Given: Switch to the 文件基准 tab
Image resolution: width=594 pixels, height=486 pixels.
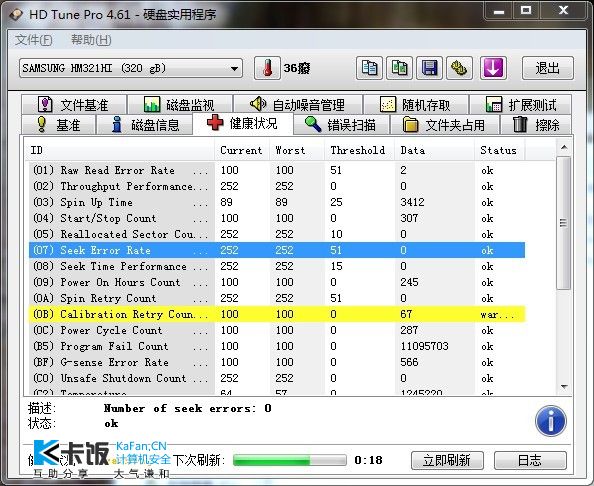Looking at the screenshot, I should pyautogui.click(x=74, y=105).
